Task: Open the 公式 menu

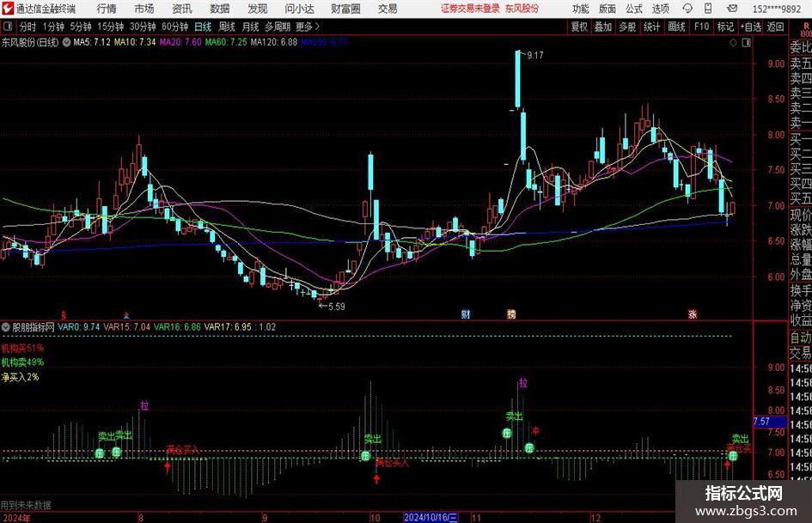Action: (x=634, y=9)
